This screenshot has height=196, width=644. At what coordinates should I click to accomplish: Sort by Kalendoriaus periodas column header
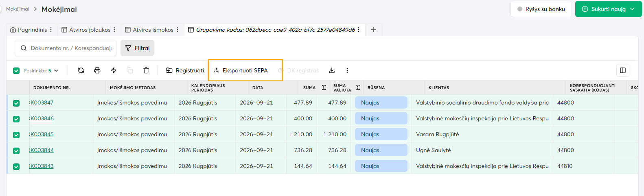(x=208, y=87)
